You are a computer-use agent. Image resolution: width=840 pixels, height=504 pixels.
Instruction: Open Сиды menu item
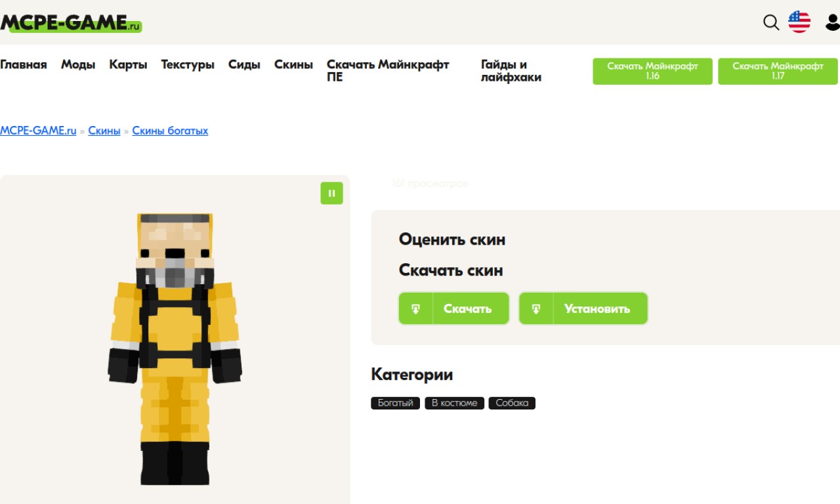[x=244, y=64]
